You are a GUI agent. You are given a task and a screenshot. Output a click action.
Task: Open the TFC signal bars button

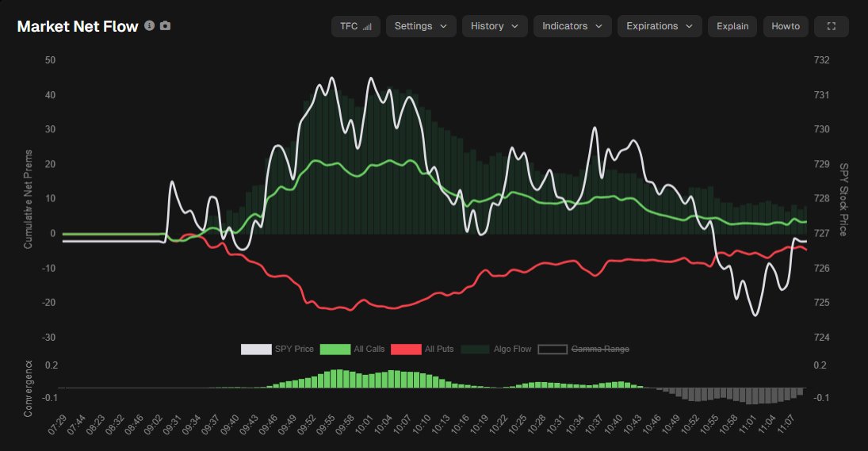[355, 27]
